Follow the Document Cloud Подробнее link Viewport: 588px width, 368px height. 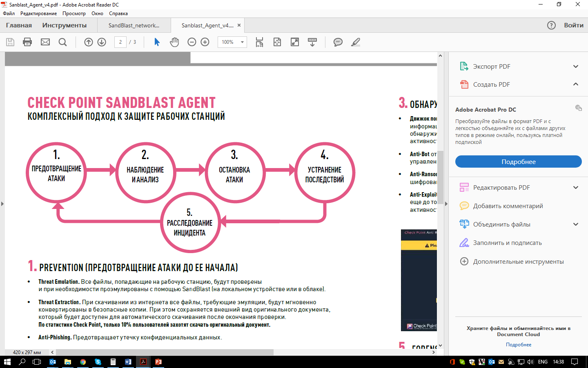[519, 345]
